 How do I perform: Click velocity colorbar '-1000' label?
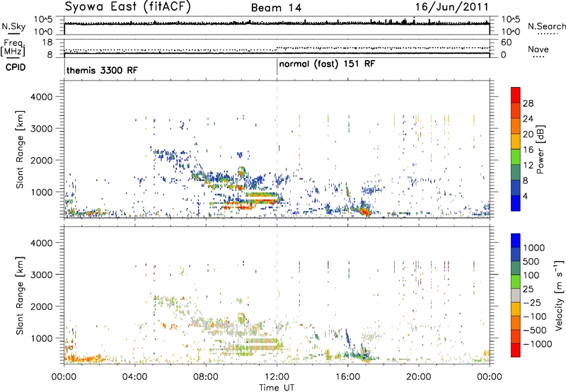coord(538,344)
